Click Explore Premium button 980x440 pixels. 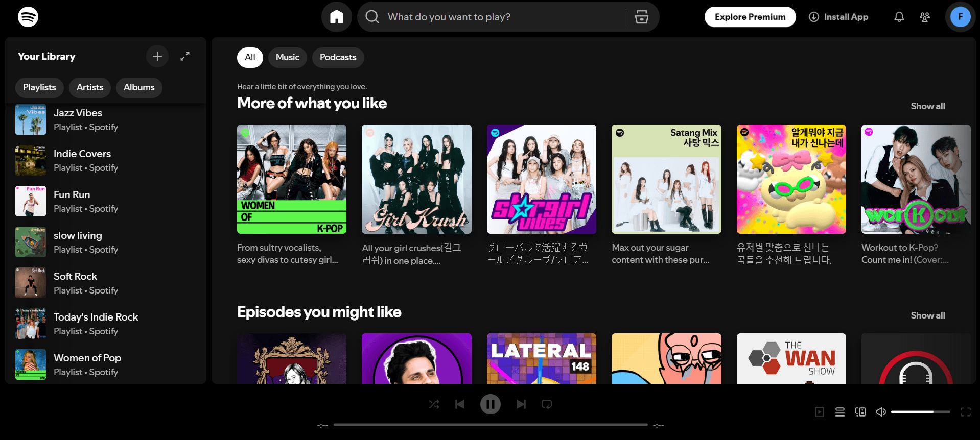point(750,17)
